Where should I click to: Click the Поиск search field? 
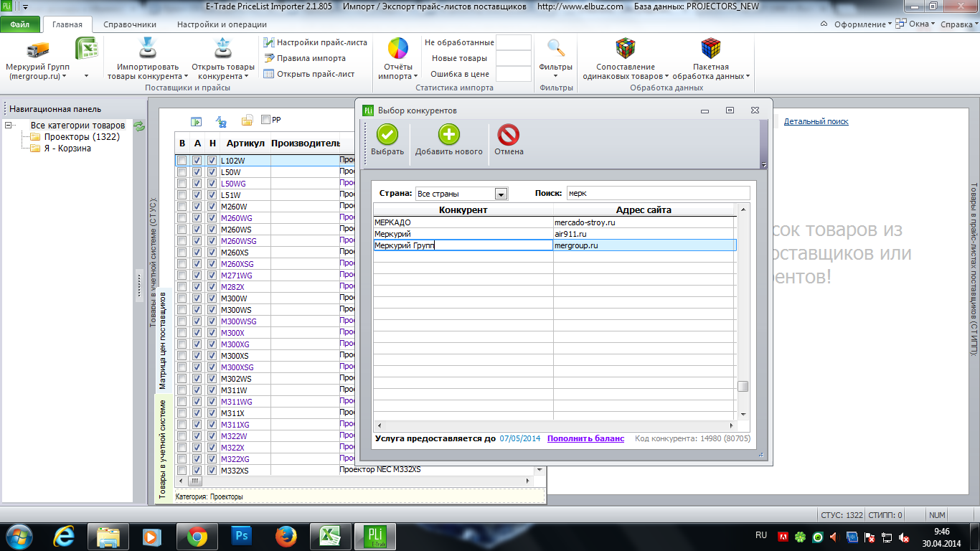click(x=658, y=193)
